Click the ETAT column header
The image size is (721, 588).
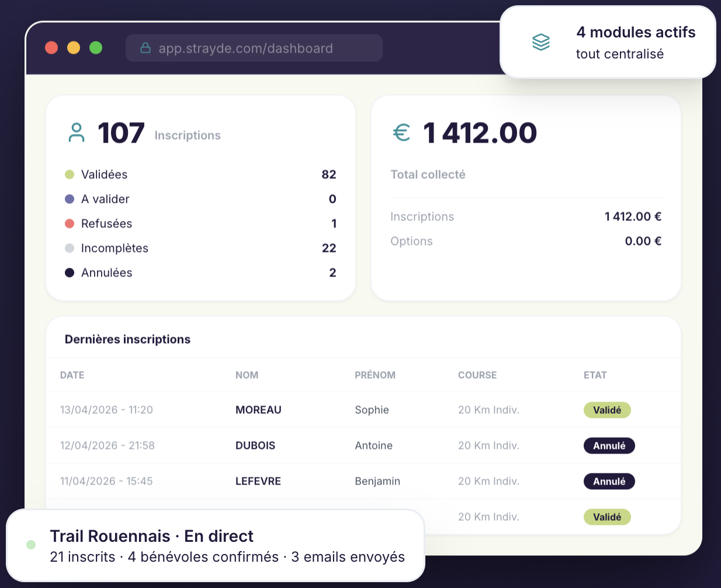tap(595, 375)
